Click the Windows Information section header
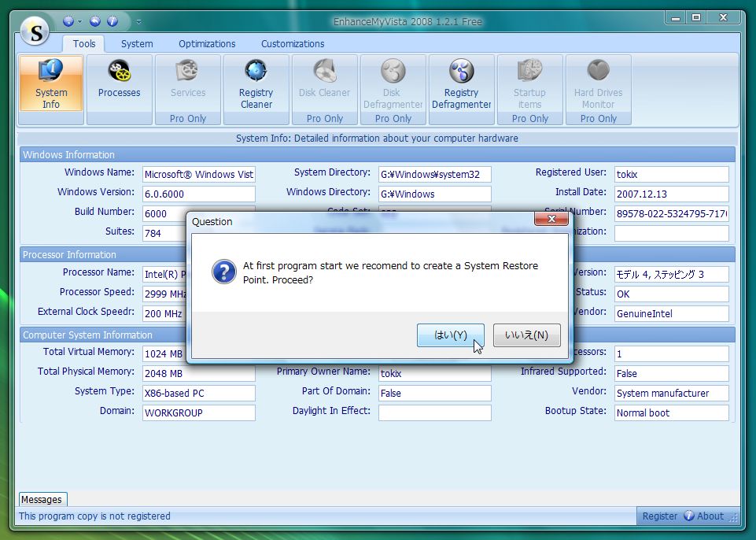Viewport: 756px width, 540px height. pyautogui.click(x=378, y=155)
